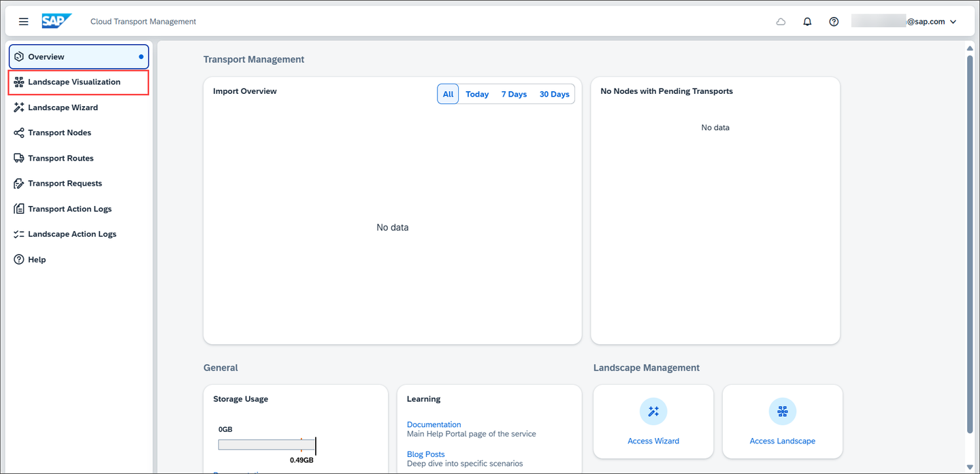Open the Blog Posts link
Viewport: 980px width, 474px height.
(x=426, y=454)
